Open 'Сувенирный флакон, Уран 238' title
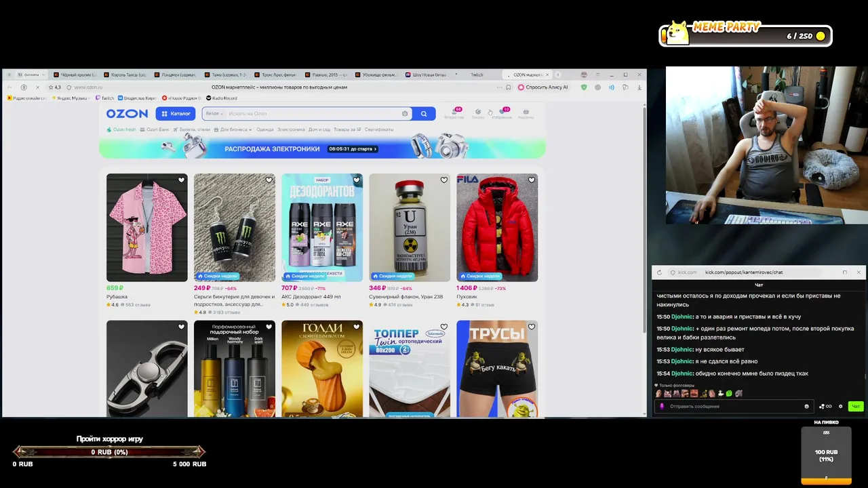 (x=406, y=297)
